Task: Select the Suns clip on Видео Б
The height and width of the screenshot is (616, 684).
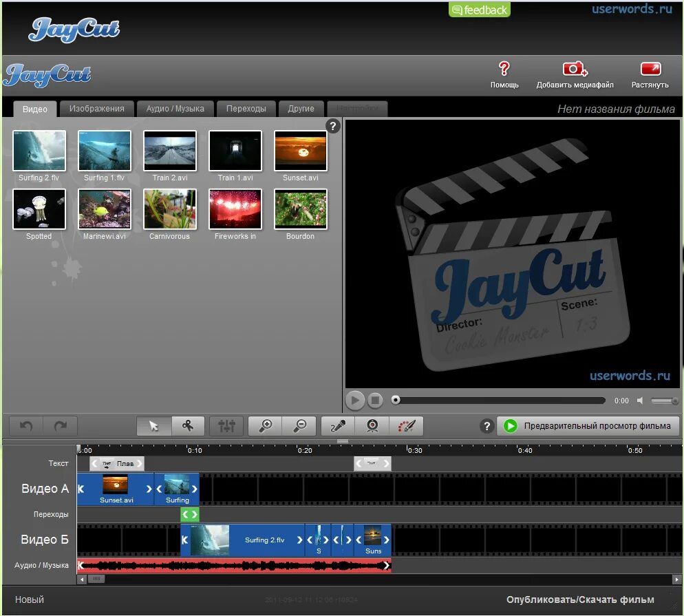Action: point(372,540)
